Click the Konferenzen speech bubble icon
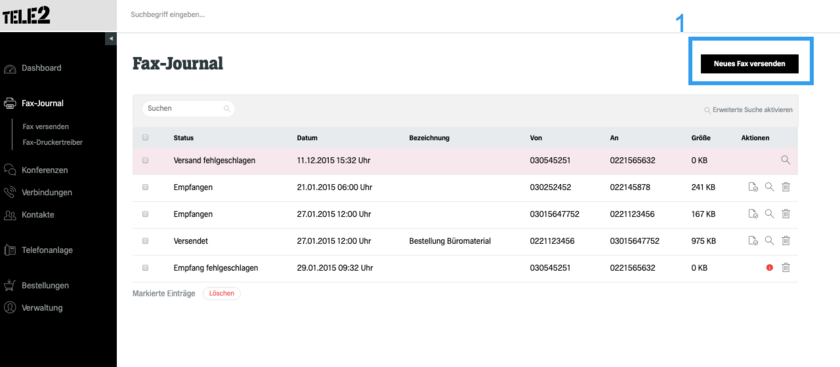Viewport: 840px width, 367px height. (10, 170)
